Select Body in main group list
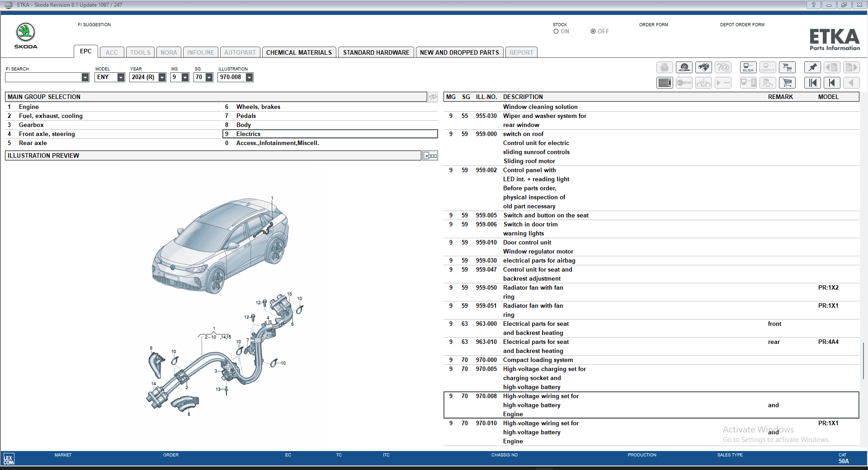The width and height of the screenshot is (868, 470). pyautogui.click(x=243, y=125)
